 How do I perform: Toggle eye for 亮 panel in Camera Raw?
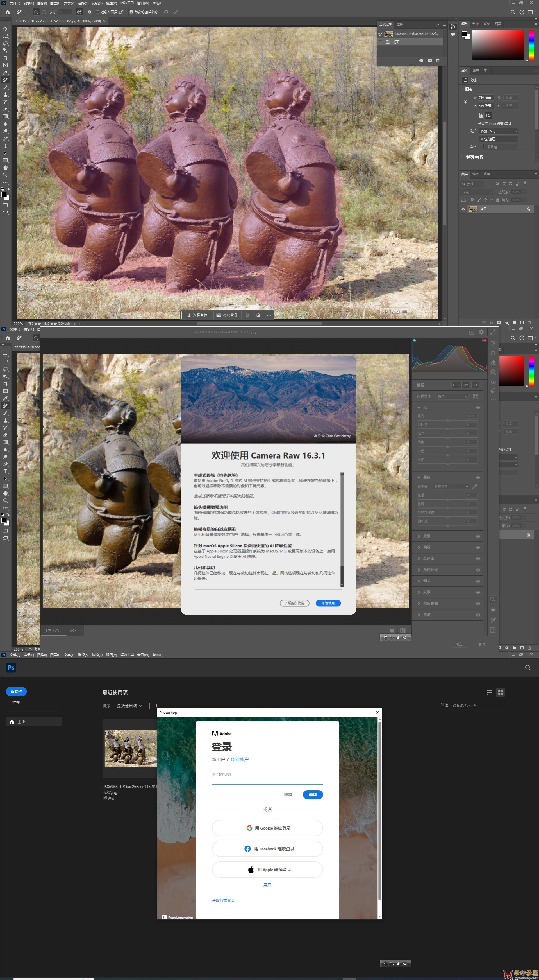point(478,407)
